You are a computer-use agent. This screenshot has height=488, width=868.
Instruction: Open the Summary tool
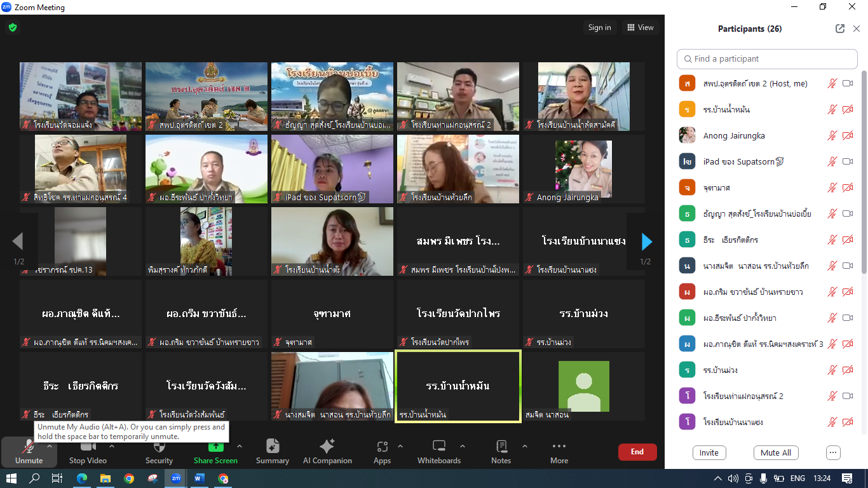[x=272, y=447]
